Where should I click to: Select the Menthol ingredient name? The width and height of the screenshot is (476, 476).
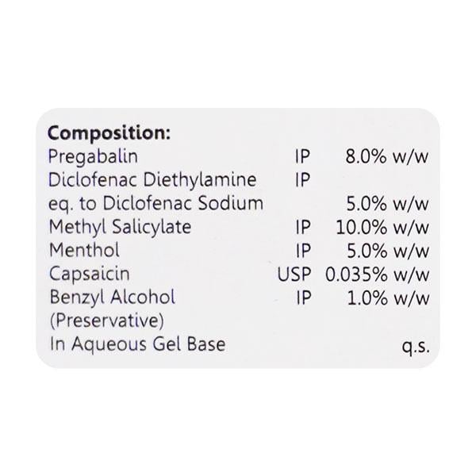tap(83, 251)
